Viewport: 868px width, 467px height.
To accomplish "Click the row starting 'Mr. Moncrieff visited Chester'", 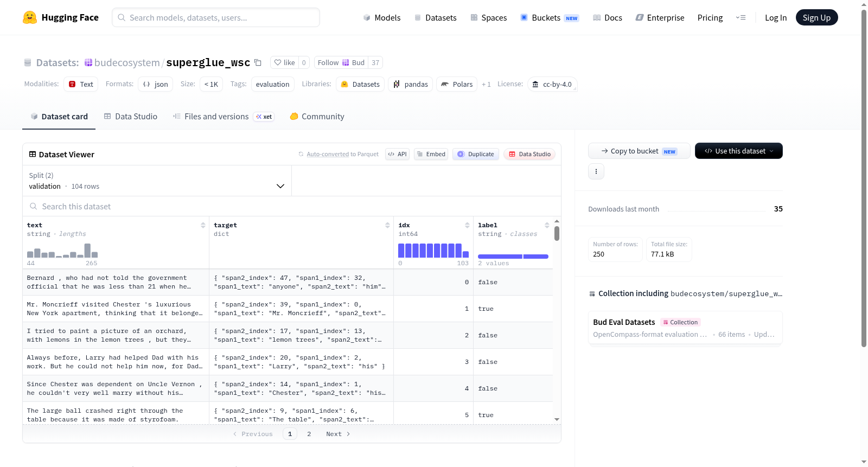I will click(288, 309).
